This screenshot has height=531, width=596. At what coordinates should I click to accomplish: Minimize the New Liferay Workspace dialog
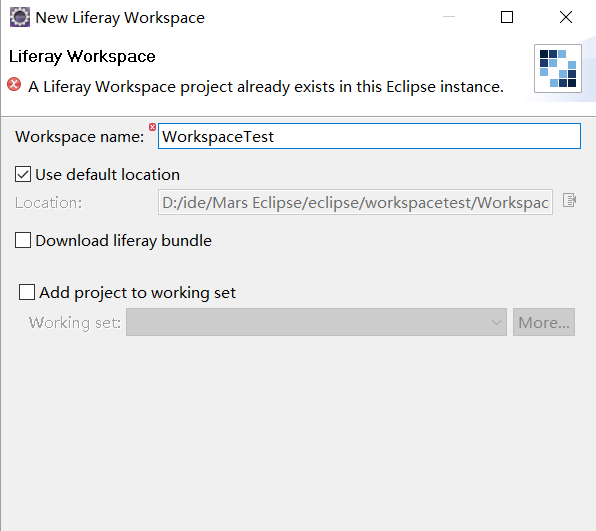(x=449, y=17)
